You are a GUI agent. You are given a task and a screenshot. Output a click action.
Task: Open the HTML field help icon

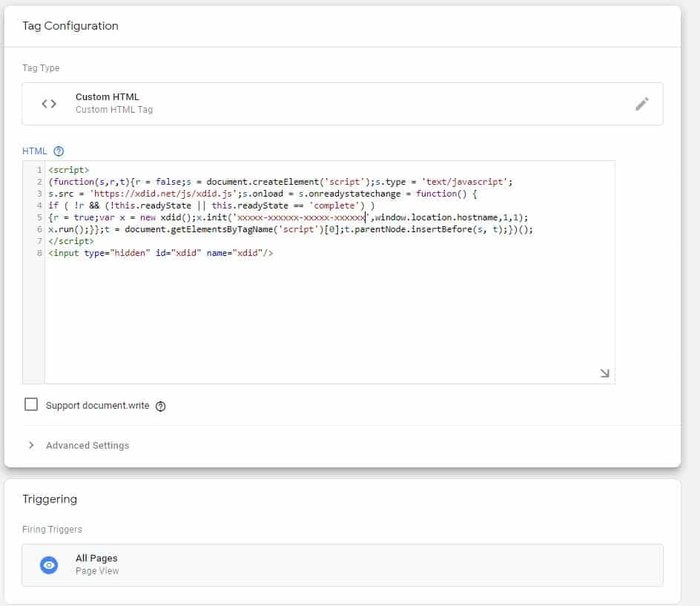(x=59, y=151)
